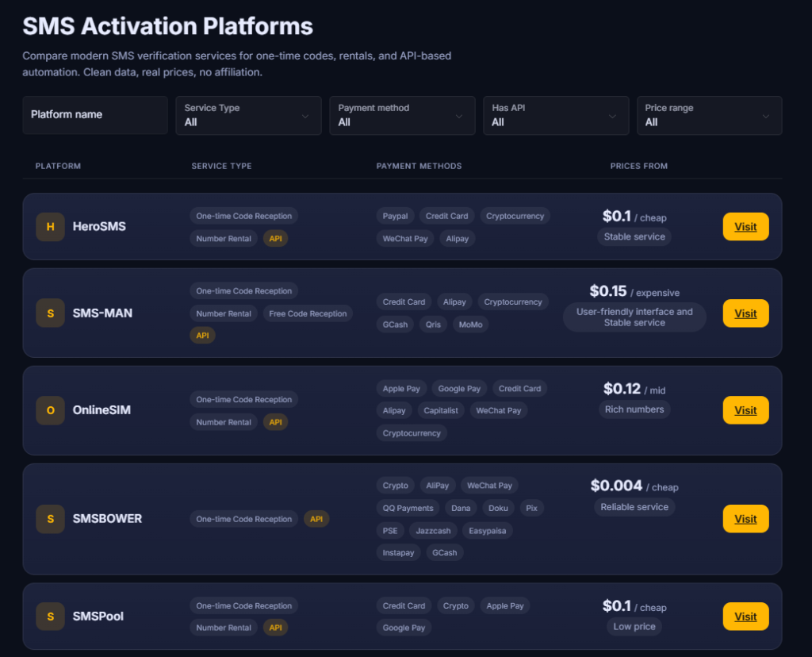The width and height of the screenshot is (812, 657).
Task: Click the Jazzcash payment tag
Action: point(434,531)
